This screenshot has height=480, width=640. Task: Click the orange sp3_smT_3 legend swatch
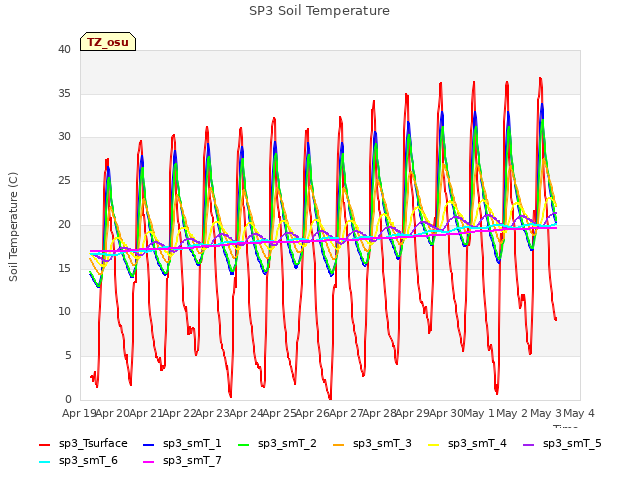pos(338,444)
